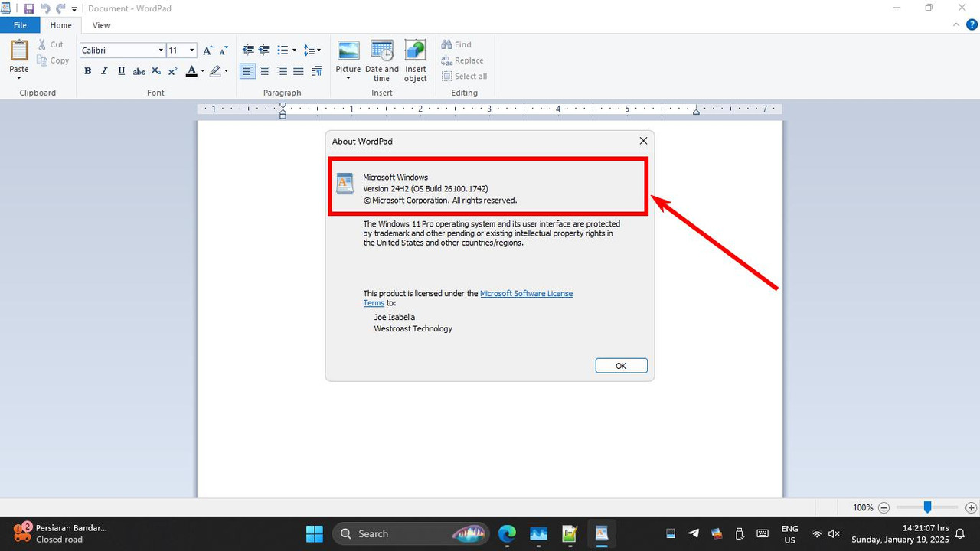Click the bulleted list icon
The width and height of the screenshot is (980, 551).
point(283,51)
